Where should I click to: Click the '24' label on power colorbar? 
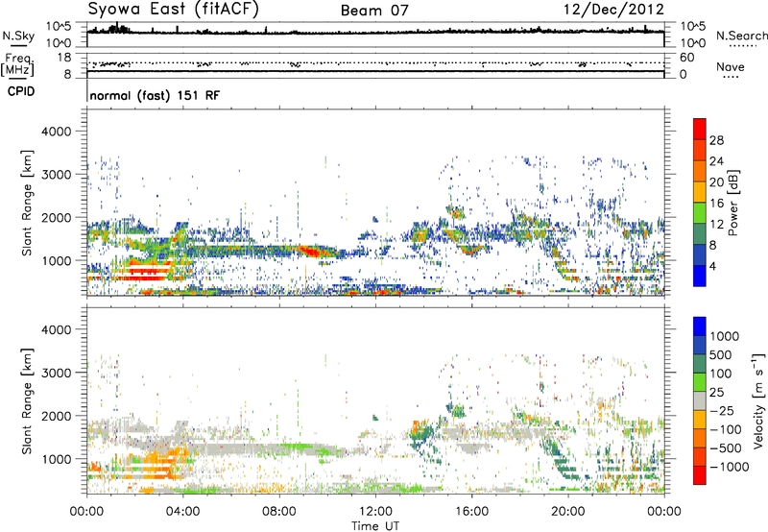(716, 161)
